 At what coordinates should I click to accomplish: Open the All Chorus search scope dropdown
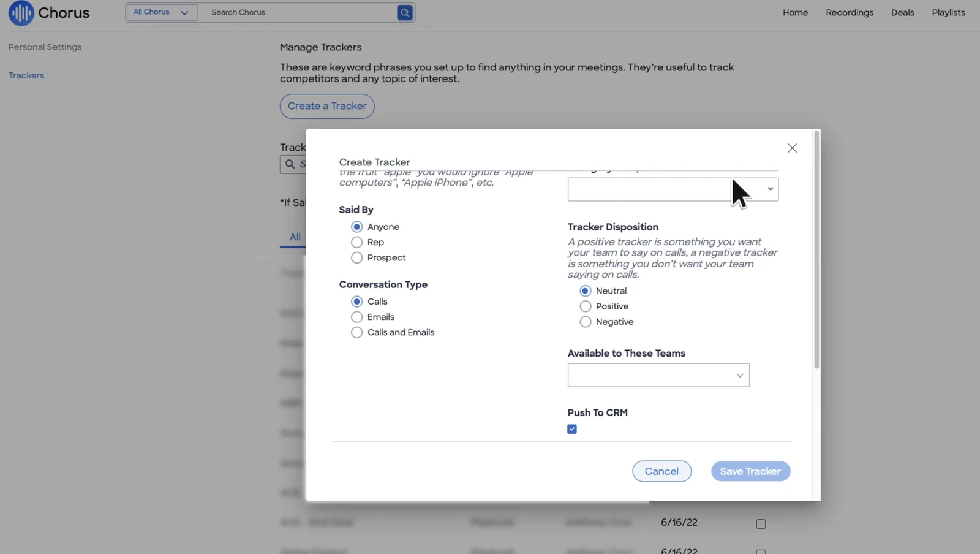click(161, 12)
